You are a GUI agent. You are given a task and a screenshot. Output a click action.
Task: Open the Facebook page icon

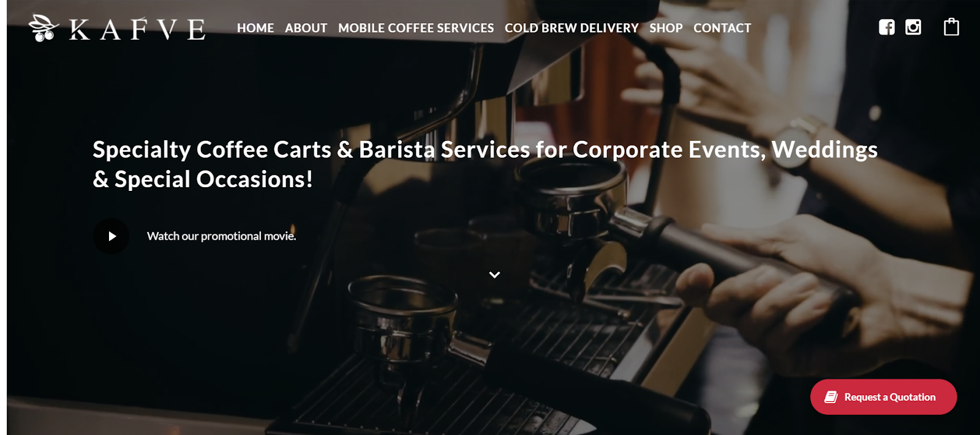pyautogui.click(x=886, y=27)
